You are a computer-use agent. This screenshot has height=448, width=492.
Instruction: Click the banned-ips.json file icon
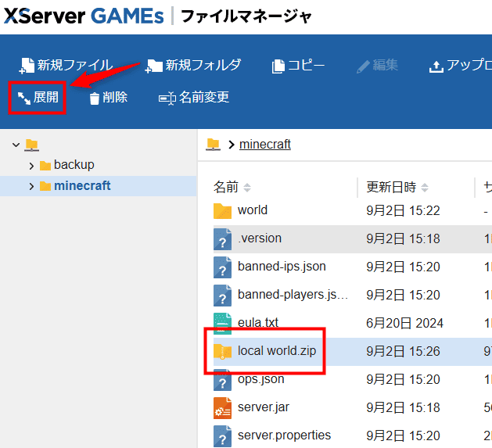tap(222, 267)
